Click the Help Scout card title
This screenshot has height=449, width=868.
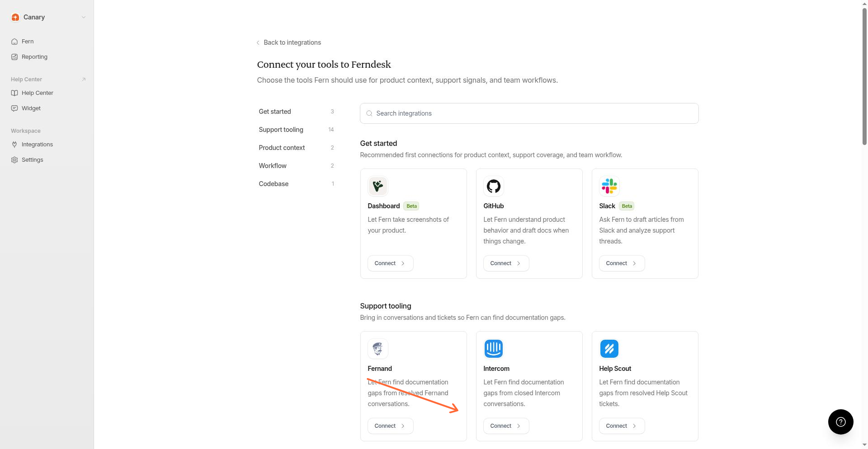click(615, 369)
